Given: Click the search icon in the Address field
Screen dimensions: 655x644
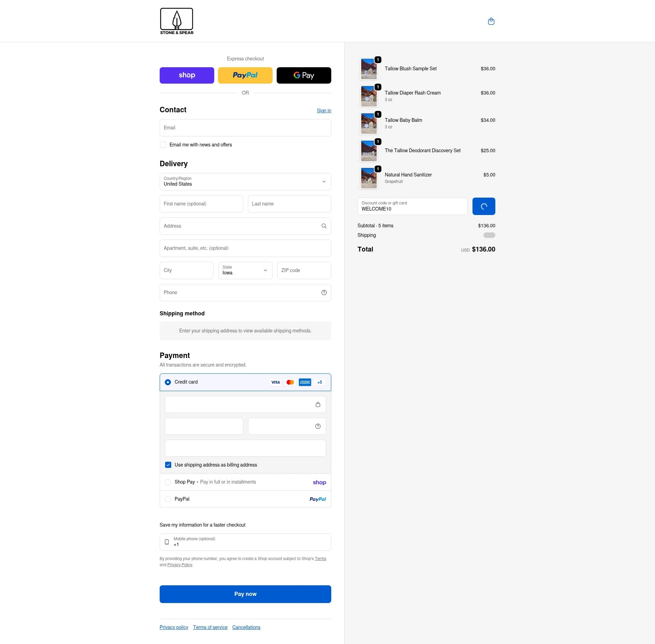Looking at the screenshot, I should pos(323,226).
